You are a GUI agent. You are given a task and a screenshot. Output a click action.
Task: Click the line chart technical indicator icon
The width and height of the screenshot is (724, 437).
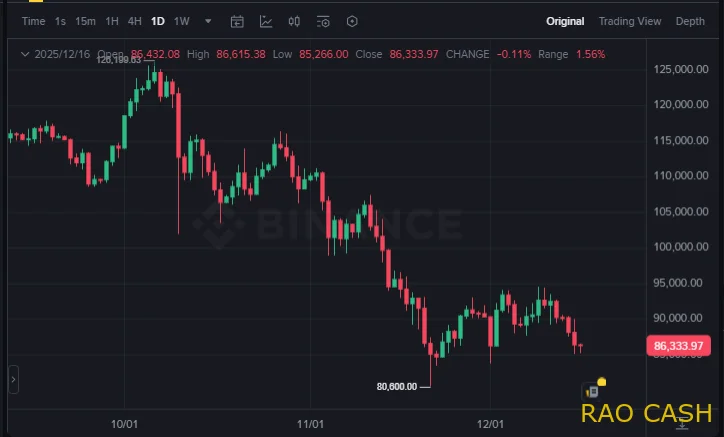(266, 21)
